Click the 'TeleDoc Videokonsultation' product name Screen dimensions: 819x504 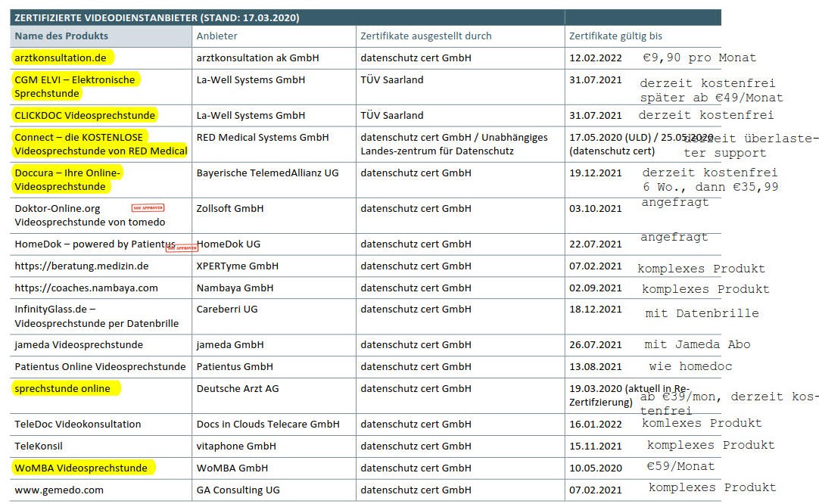[x=78, y=424]
